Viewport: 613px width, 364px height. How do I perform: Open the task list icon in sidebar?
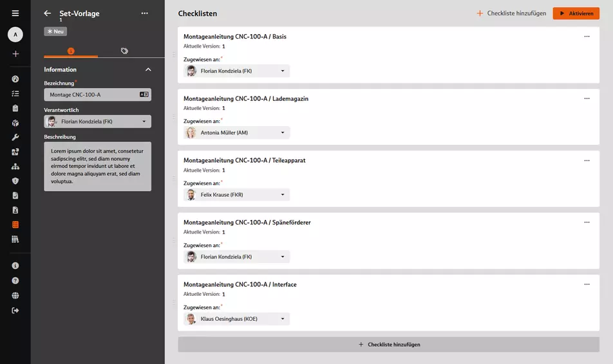click(15, 94)
